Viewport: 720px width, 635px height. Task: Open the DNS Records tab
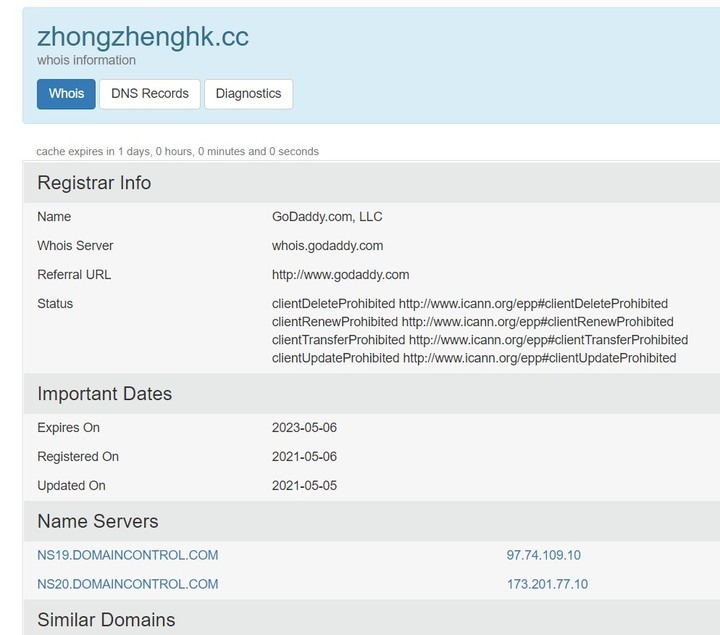pos(150,94)
